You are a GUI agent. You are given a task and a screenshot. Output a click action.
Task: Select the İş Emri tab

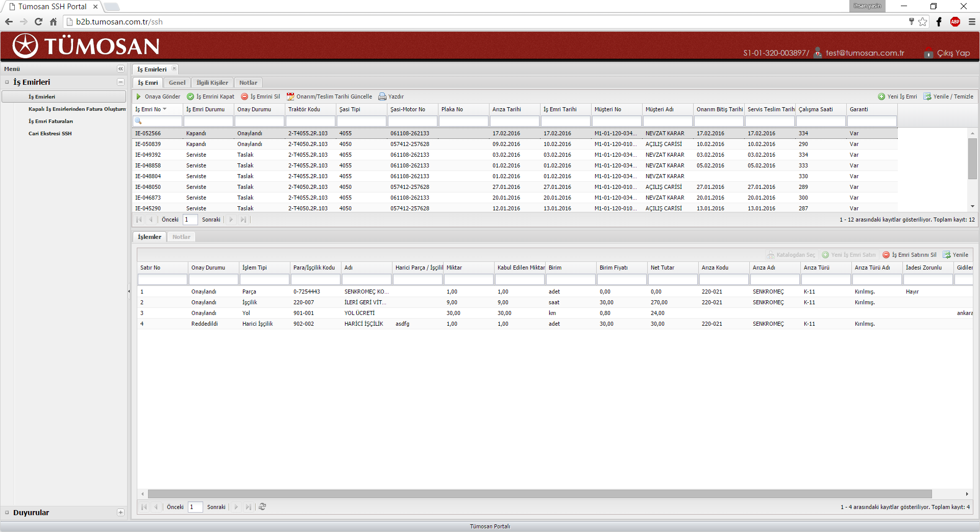[148, 83]
